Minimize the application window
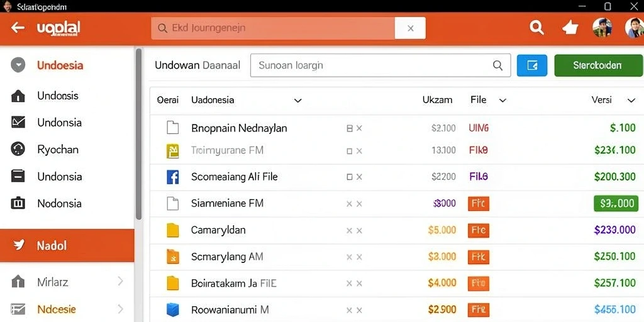The image size is (644, 322). pos(582,6)
